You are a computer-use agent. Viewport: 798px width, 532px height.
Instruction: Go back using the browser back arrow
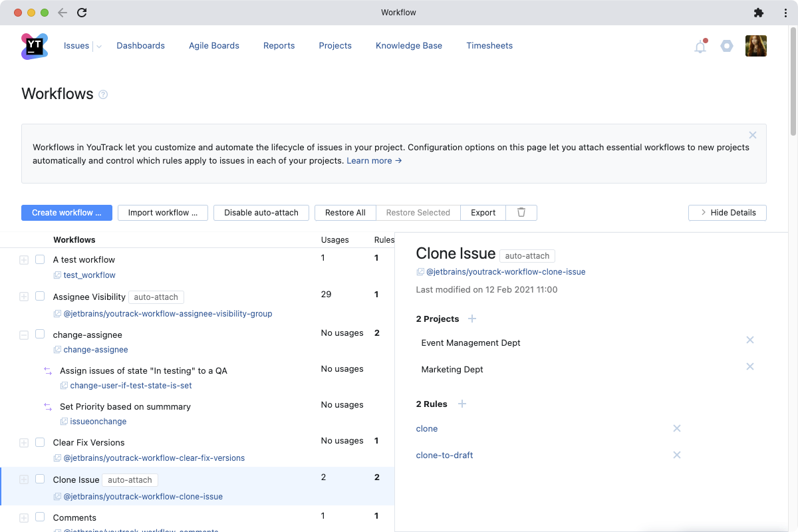[x=63, y=13]
